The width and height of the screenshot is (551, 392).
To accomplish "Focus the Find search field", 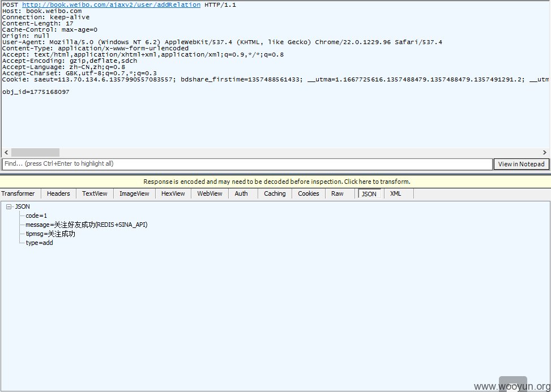I will tap(247, 164).
